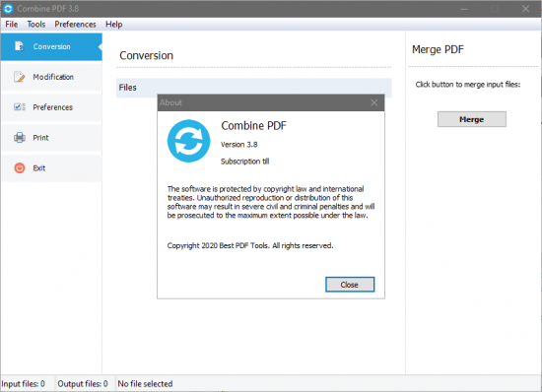Image resolution: width=542 pixels, height=392 pixels.
Task: Close the About dialog with X
Action: tap(374, 102)
